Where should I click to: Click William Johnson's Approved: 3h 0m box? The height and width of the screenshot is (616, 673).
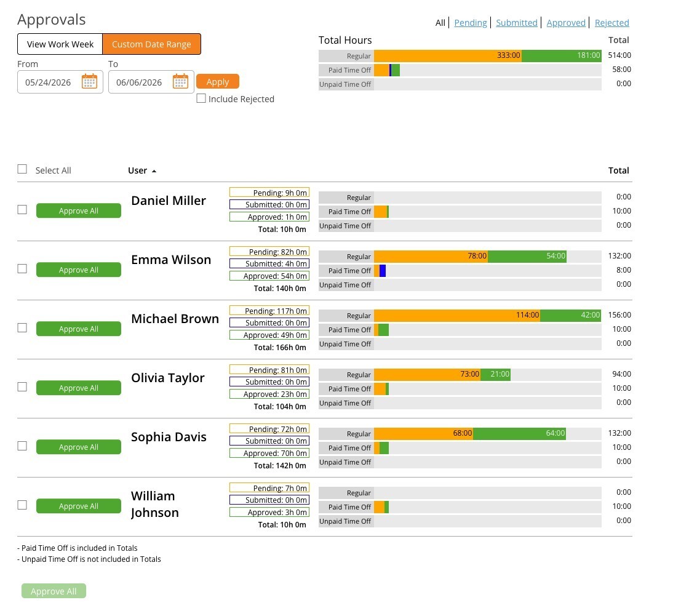[x=269, y=512]
